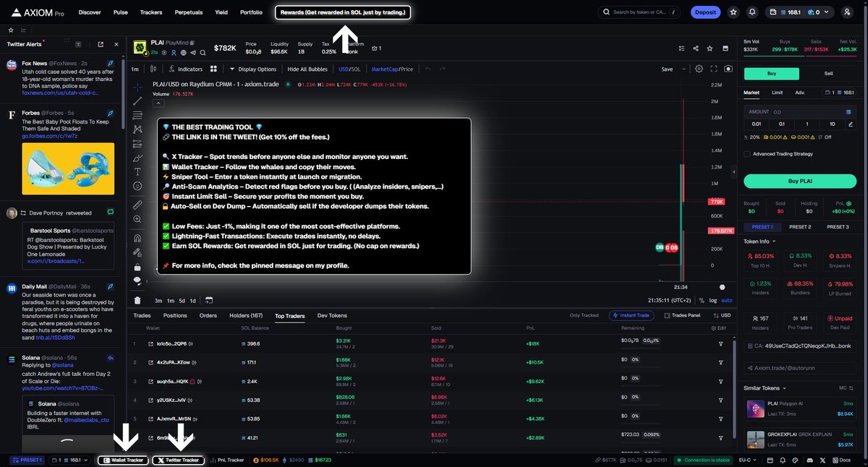The height and width of the screenshot is (467, 868).
Task: Choose the text annotation tool
Action: pyautogui.click(x=137, y=171)
